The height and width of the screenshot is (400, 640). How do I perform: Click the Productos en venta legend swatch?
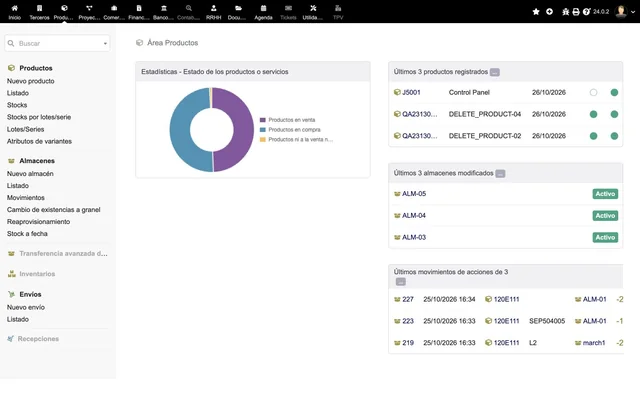263,120
